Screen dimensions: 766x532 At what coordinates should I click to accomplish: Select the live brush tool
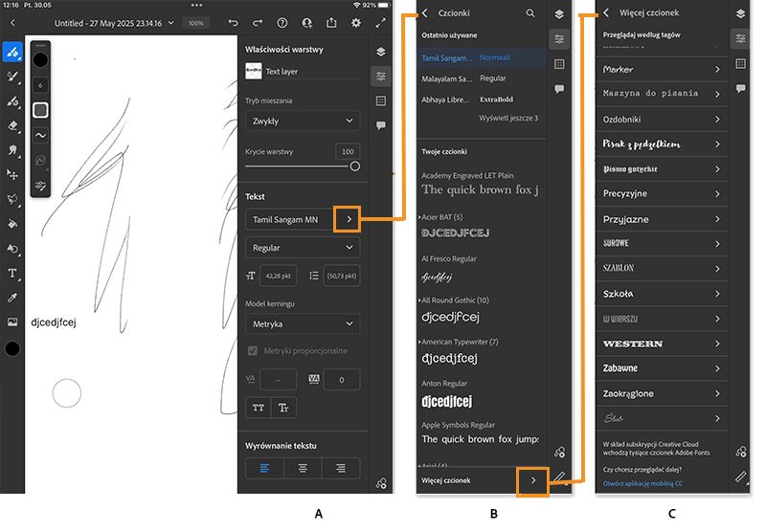(12, 77)
